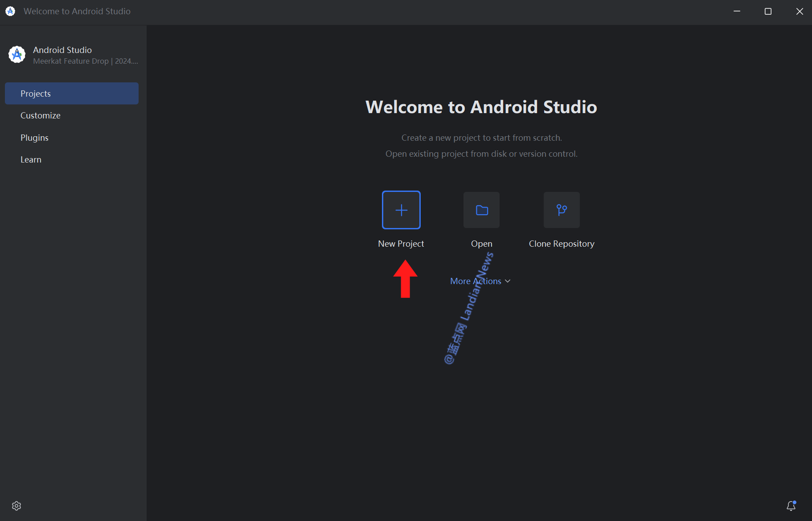812x521 pixels.
Task: Maximize the Android Studio welcome window
Action: pyautogui.click(x=768, y=11)
